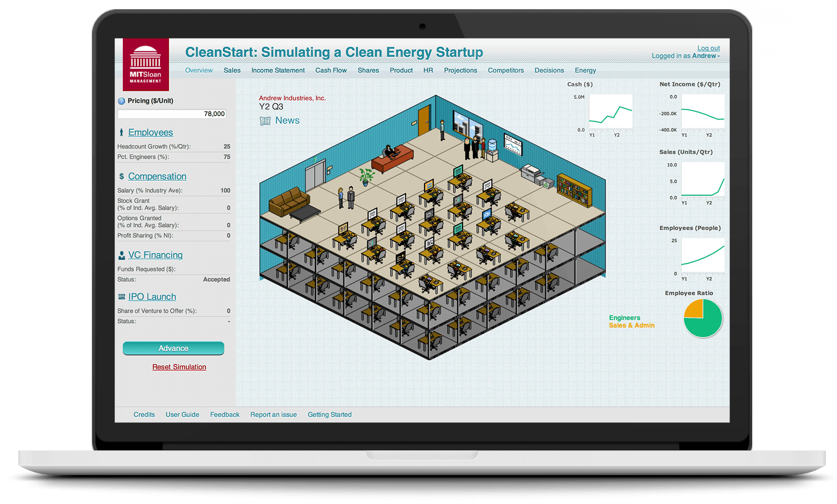This screenshot has width=837, height=504.
Task: Switch to Cash Flow tab
Action: point(331,70)
